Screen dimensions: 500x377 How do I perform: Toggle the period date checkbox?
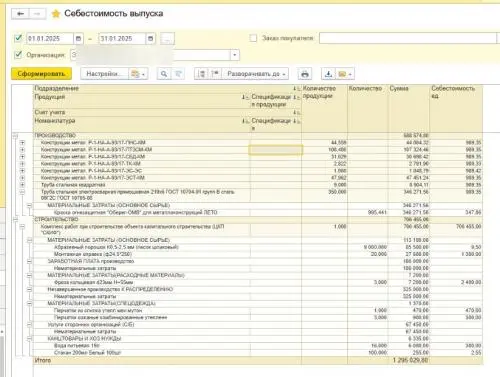pos(18,38)
